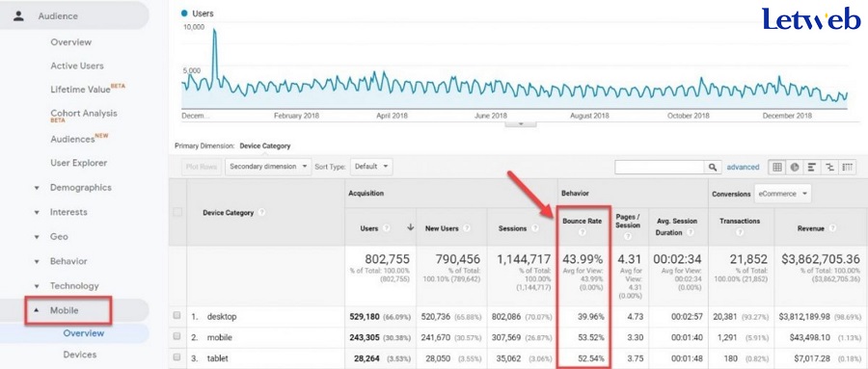Open help icon next to New Users
The image size is (868, 369).
(467, 228)
